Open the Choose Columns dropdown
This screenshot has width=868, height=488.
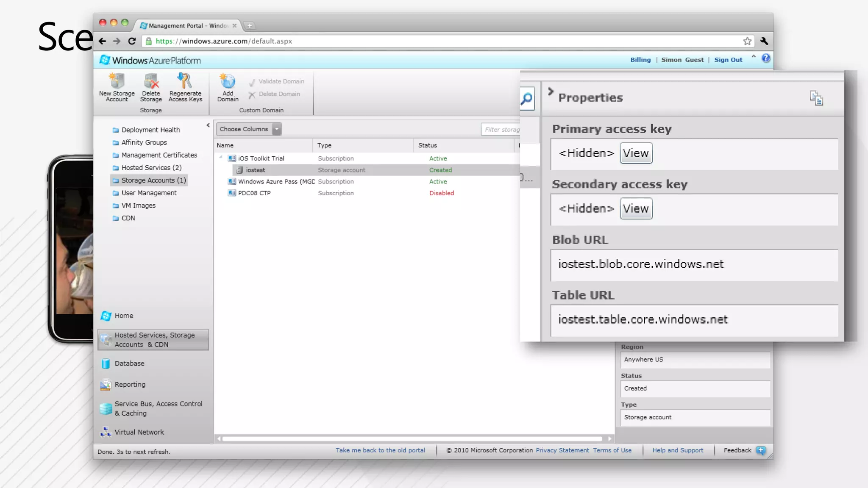[x=249, y=129]
